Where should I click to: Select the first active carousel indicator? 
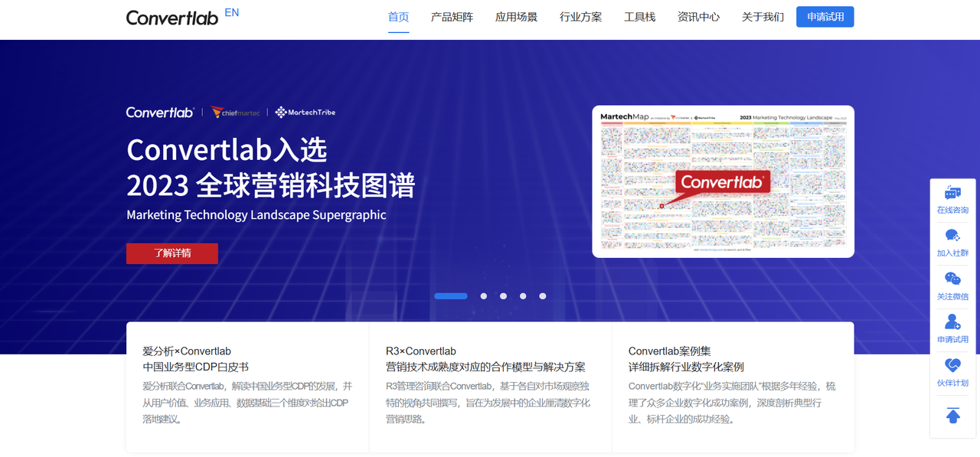point(451,296)
